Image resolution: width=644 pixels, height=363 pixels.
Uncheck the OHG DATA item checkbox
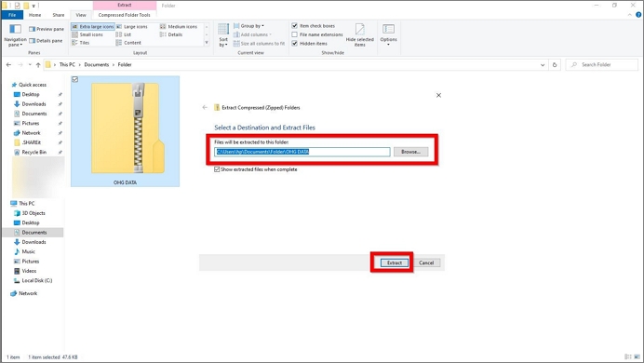[75, 79]
